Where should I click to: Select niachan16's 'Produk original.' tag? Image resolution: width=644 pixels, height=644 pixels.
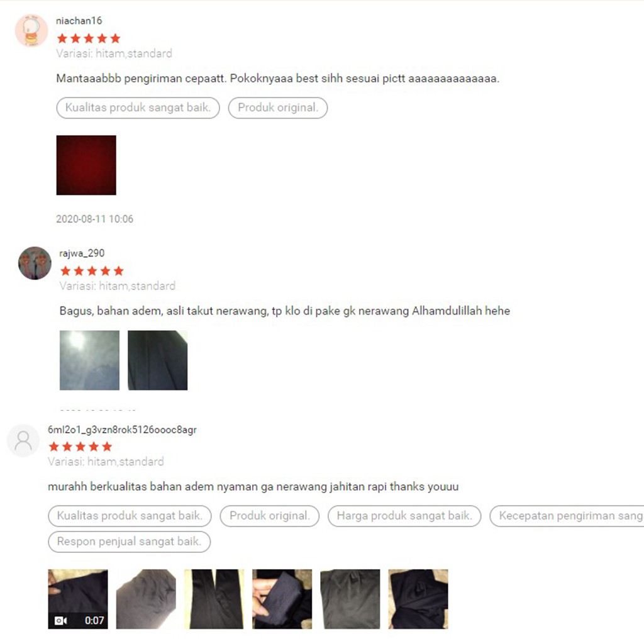tap(278, 108)
